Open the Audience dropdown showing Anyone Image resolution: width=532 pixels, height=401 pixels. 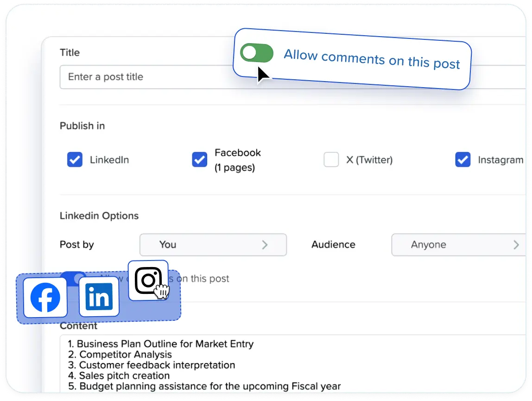(459, 245)
